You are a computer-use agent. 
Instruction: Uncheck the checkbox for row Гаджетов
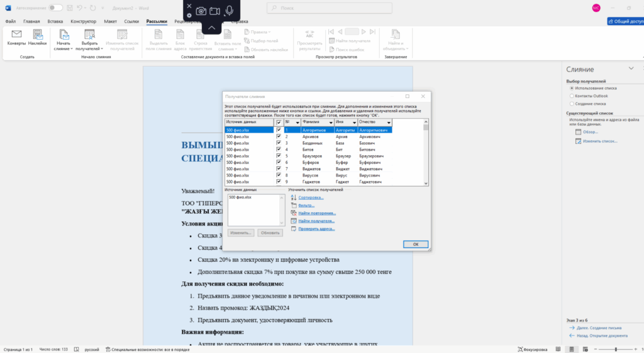coord(279,182)
